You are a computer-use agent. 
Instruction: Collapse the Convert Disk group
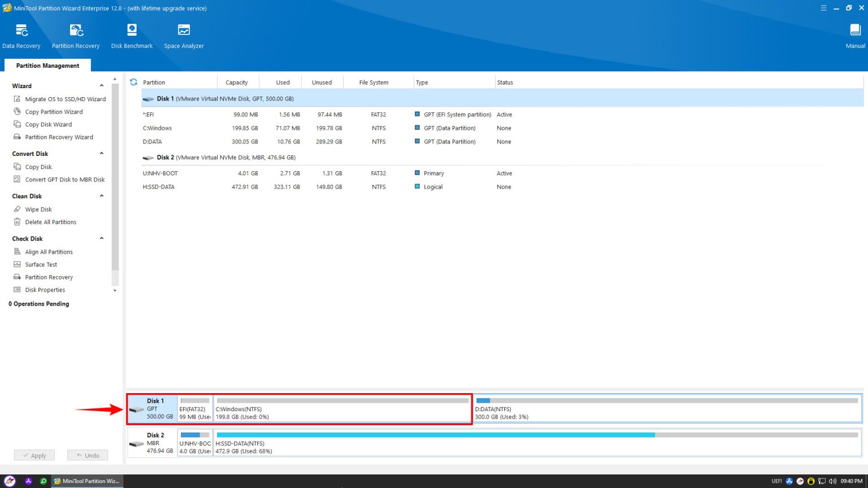tap(101, 153)
